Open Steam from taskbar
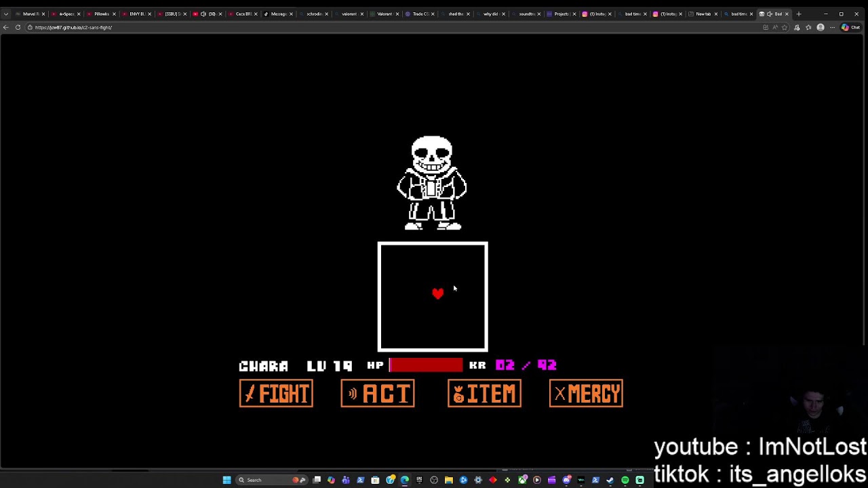The height and width of the screenshot is (488, 868). [610, 480]
